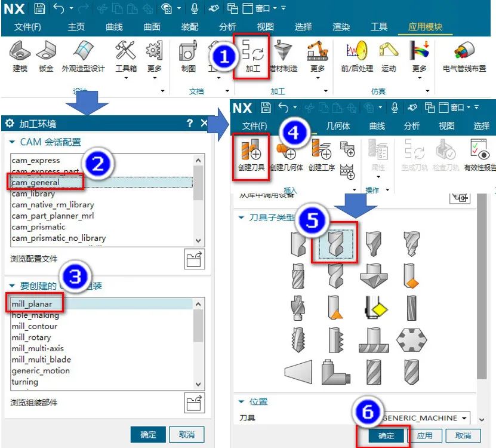The height and width of the screenshot is (448, 496).
Task: Select the countersink tool subtype icon
Action: click(374, 275)
